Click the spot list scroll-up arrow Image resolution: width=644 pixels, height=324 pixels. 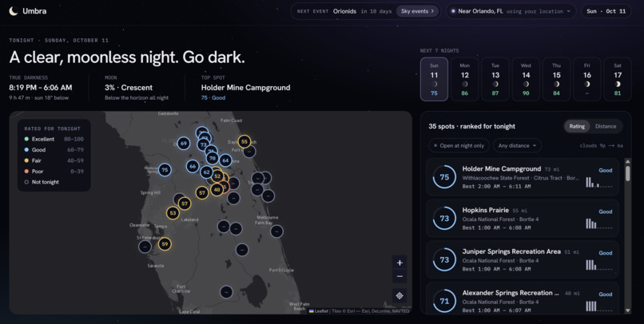627,161
